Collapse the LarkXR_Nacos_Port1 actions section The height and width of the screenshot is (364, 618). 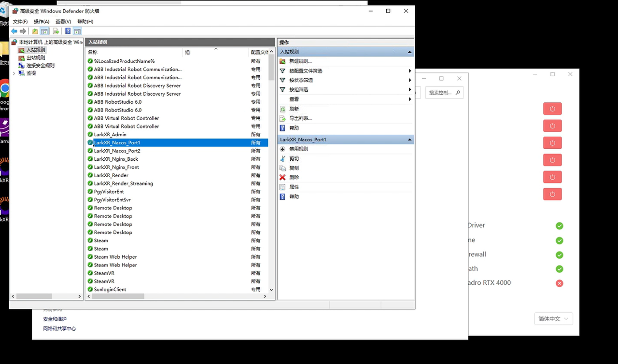(410, 140)
